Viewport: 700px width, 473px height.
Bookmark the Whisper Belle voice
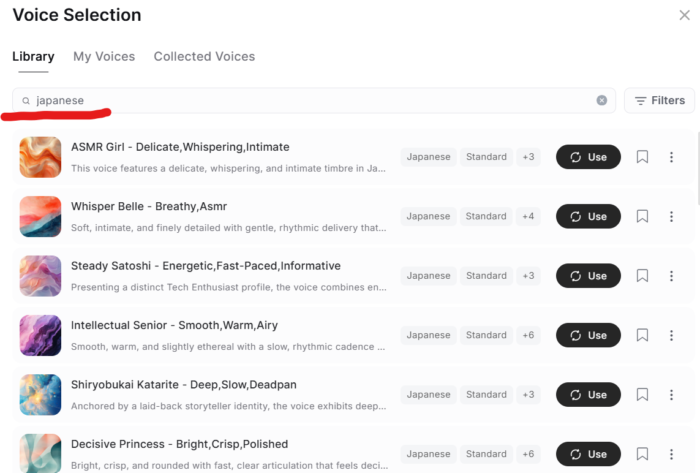tap(643, 216)
